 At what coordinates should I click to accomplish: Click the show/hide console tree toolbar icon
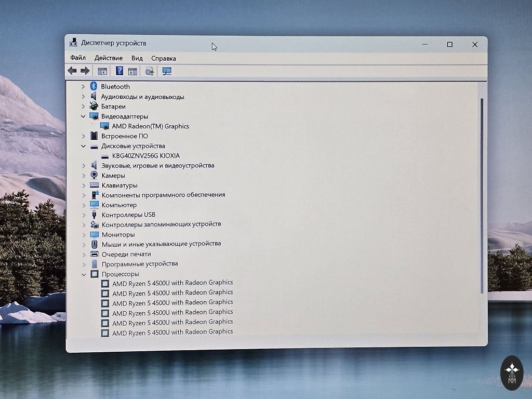(x=102, y=71)
